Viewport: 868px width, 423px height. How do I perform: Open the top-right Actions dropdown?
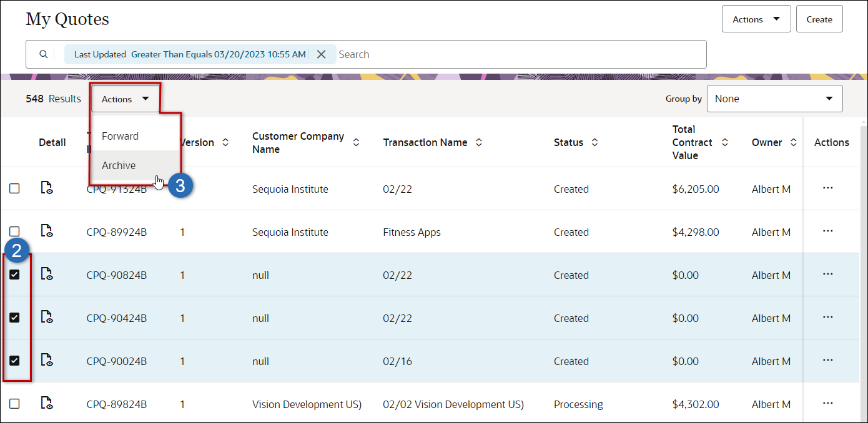pyautogui.click(x=756, y=19)
